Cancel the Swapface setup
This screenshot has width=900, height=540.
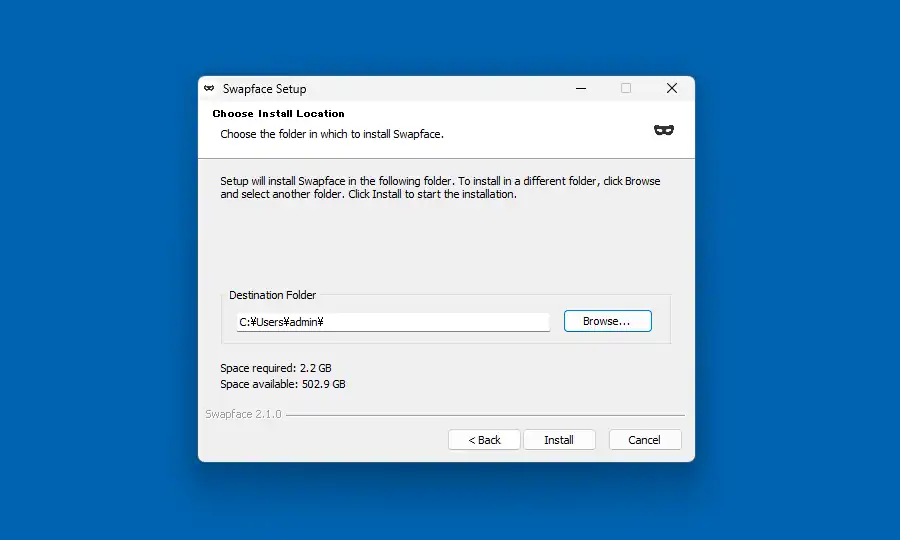click(645, 440)
